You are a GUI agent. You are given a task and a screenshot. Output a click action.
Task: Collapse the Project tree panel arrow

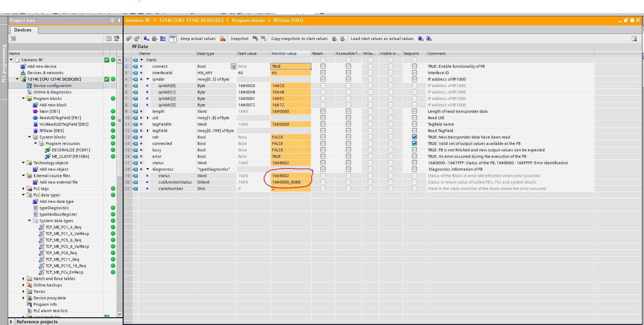(119, 20)
